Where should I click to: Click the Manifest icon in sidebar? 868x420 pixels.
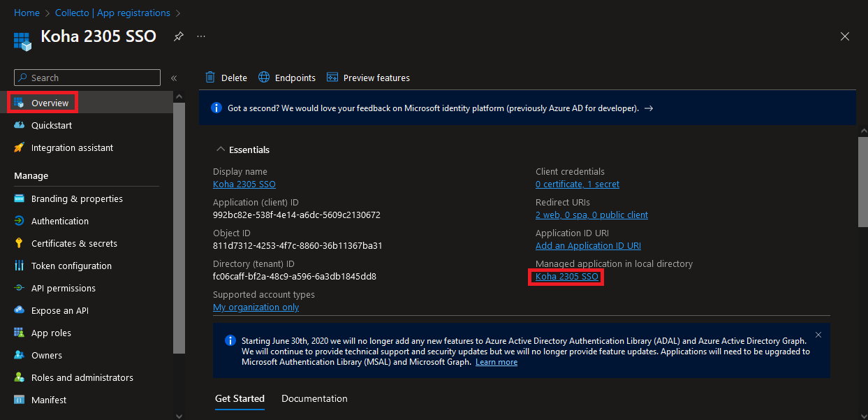coord(19,400)
